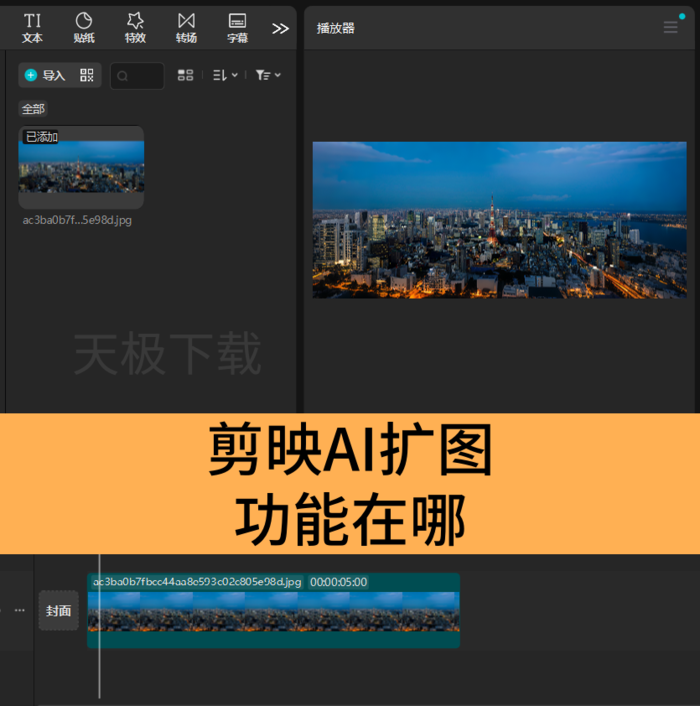Select the imported city image thumbnail
The image size is (700, 706).
(81, 167)
